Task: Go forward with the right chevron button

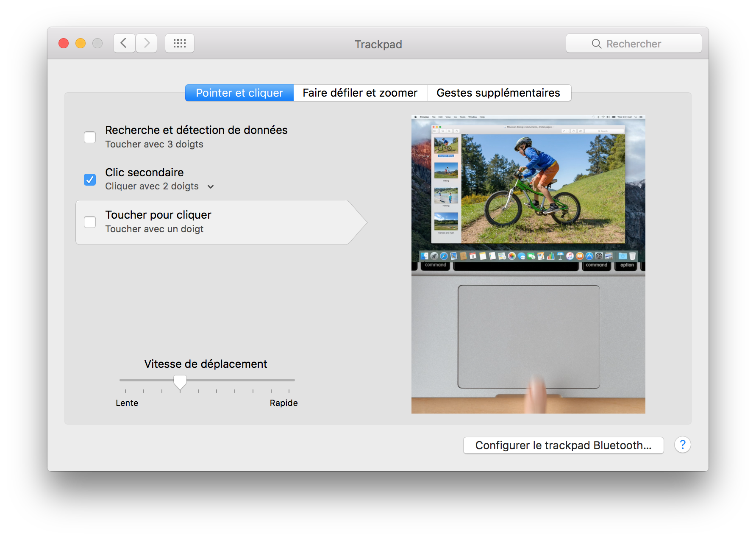Action: 147,43
